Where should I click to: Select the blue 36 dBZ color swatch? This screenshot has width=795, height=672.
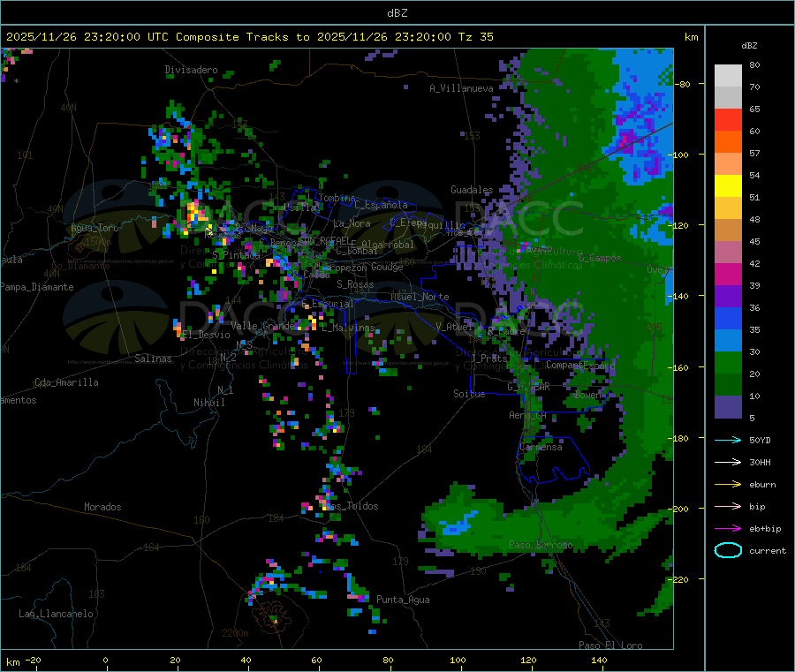click(728, 318)
